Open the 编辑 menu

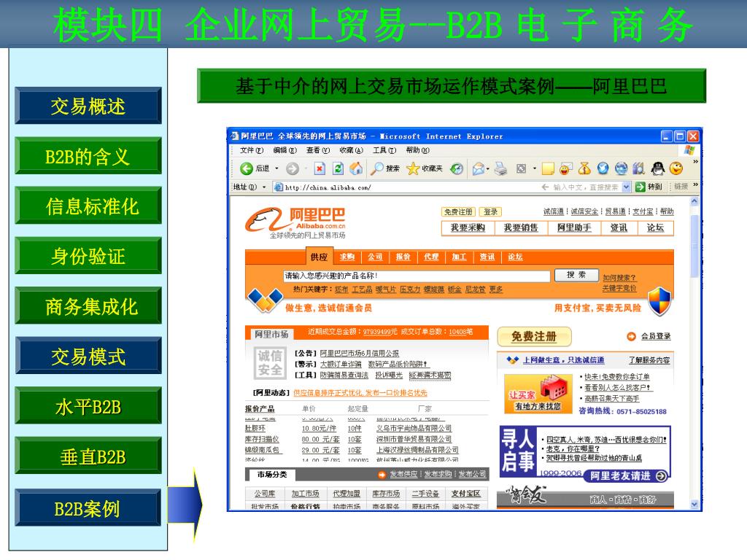(285, 150)
